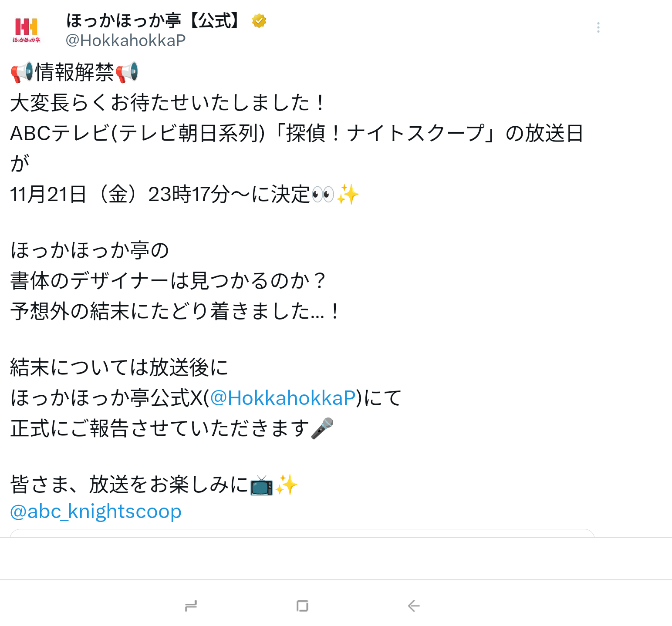Tap the Android recent apps icon

tap(191, 606)
